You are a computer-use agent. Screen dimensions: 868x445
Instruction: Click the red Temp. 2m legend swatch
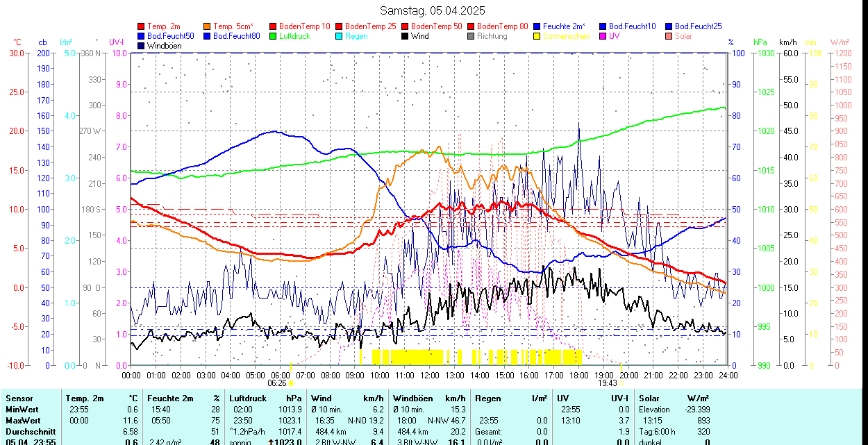pyautogui.click(x=142, y=26)
